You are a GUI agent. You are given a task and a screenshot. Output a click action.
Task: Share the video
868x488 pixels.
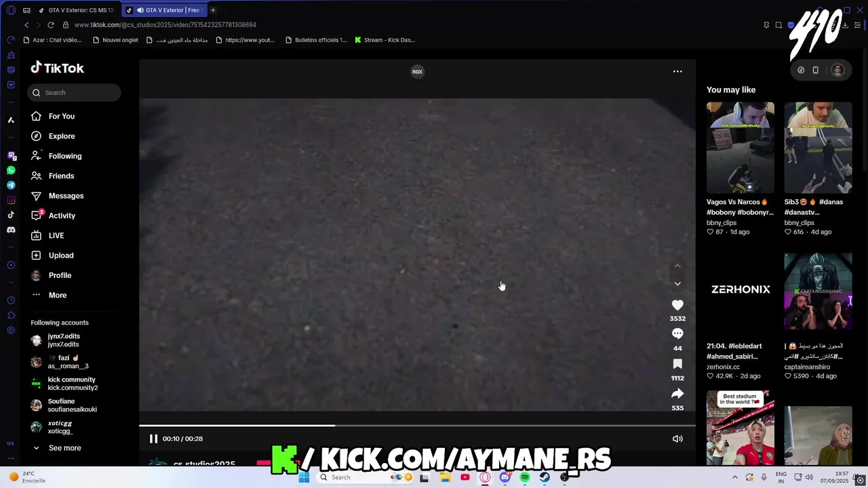[x=677, y=394]
